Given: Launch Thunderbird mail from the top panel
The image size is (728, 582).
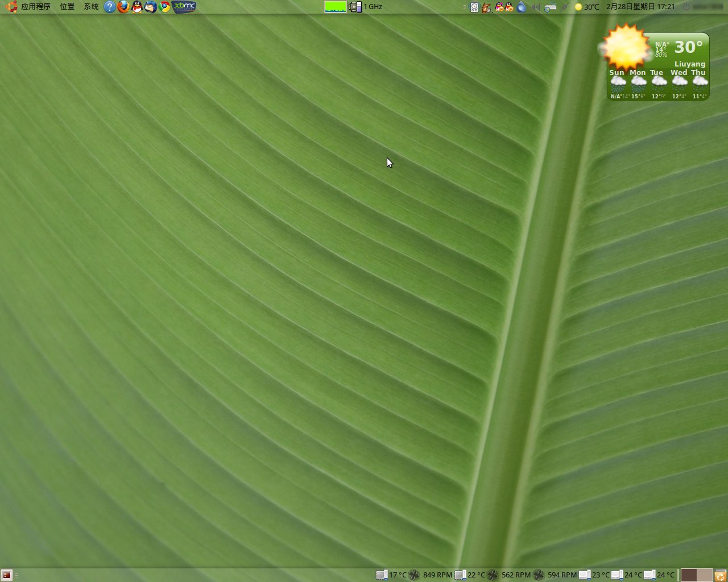Looking at the screenshot, I should coord(151,7).
